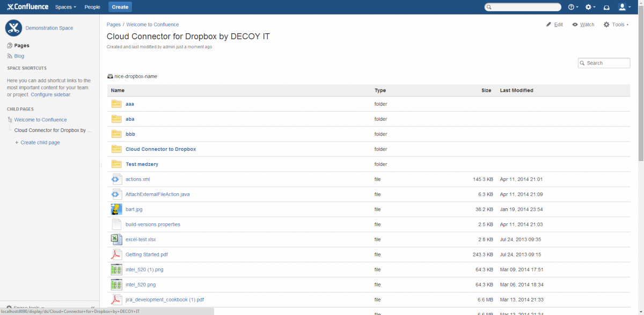
Task: Open the Tools dropdown menu
Action: (616, 25)
